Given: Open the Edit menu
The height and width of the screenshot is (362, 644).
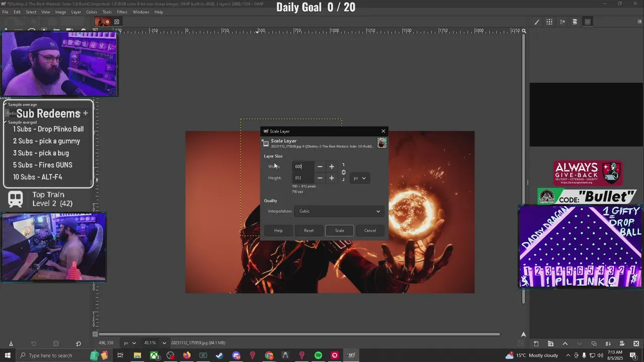Looking at the screenshot, I should 17,12.
